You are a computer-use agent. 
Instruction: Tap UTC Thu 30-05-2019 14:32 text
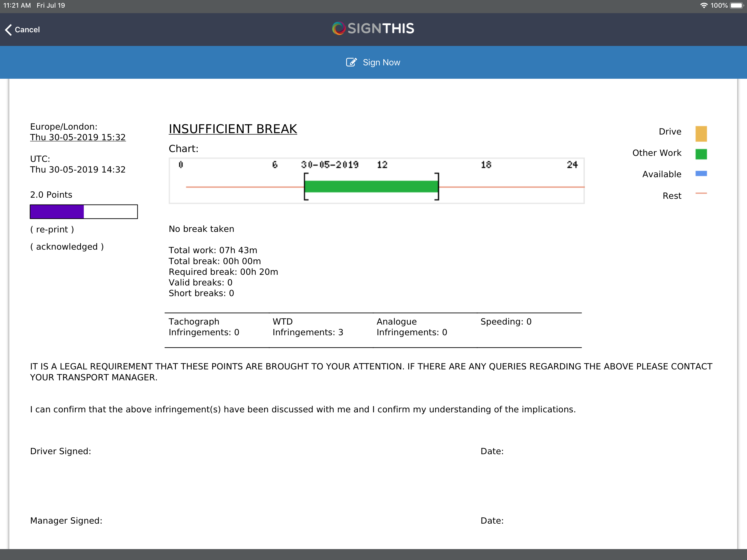click(78, 164)
